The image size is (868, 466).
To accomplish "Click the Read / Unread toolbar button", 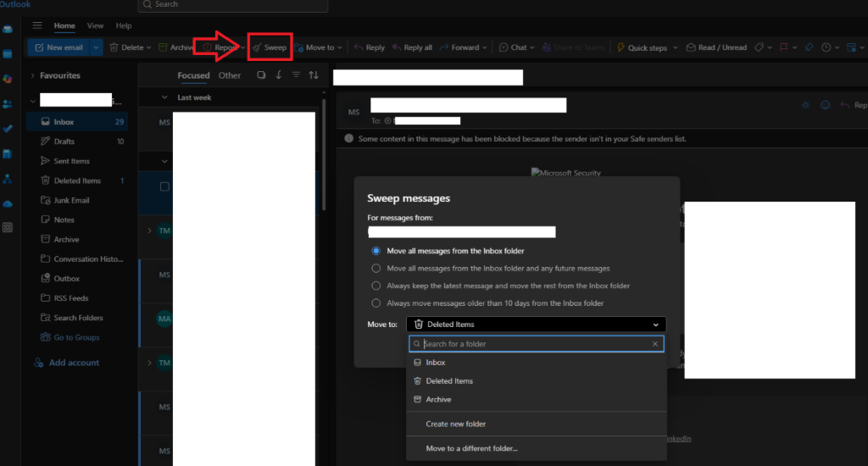I will click(716, 47).
